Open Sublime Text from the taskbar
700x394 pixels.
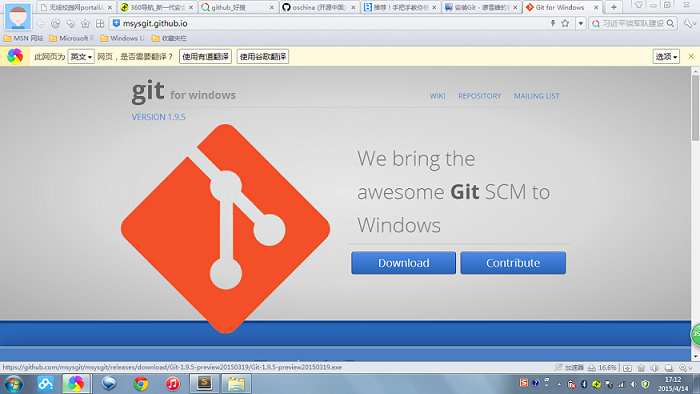(205, 383)
